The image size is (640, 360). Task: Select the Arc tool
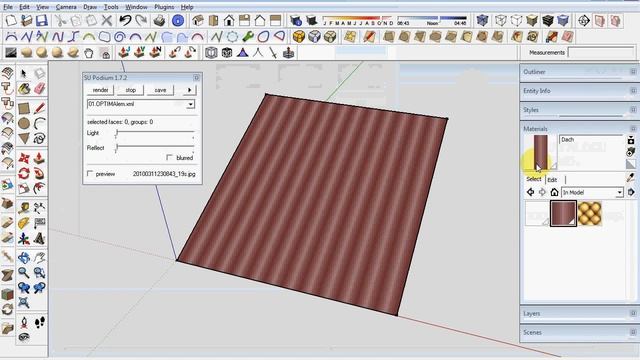tap(40, 123)
